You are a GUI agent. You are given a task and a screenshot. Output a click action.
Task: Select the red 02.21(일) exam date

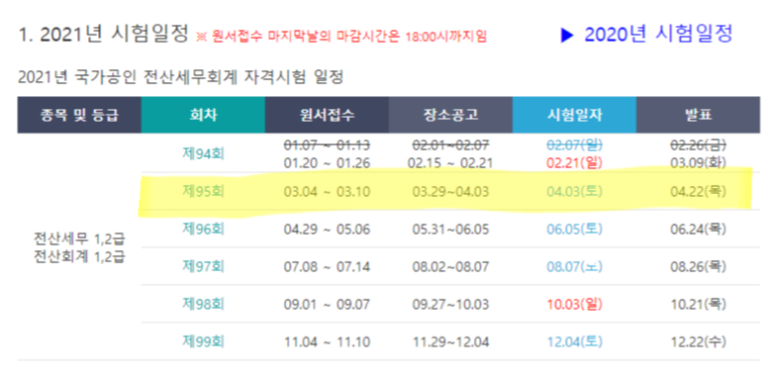pyautogui.click(x=574, y=163)
